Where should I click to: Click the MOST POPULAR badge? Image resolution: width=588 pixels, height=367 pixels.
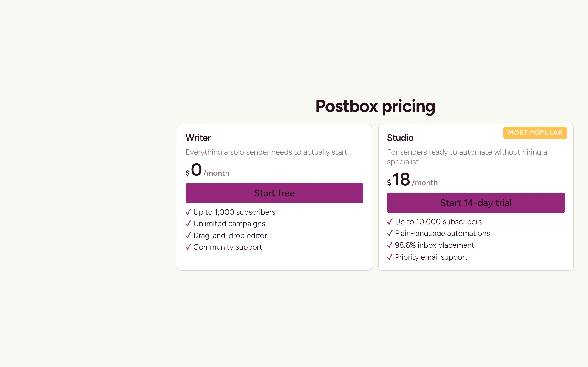pos(535,133)
